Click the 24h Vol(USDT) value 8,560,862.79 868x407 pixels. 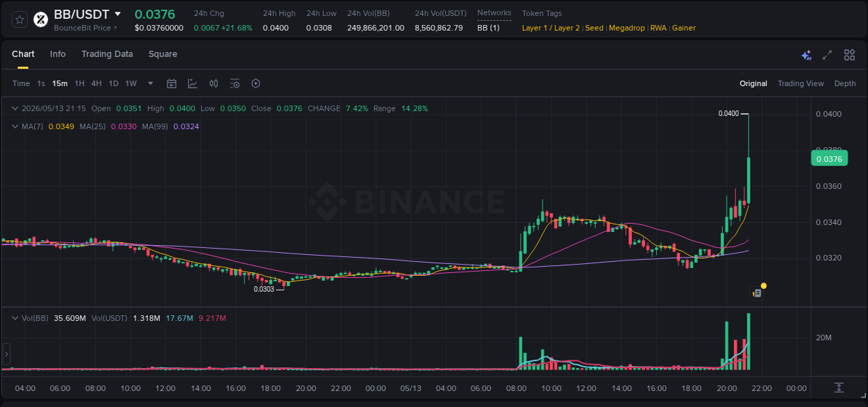click(439, 28)
